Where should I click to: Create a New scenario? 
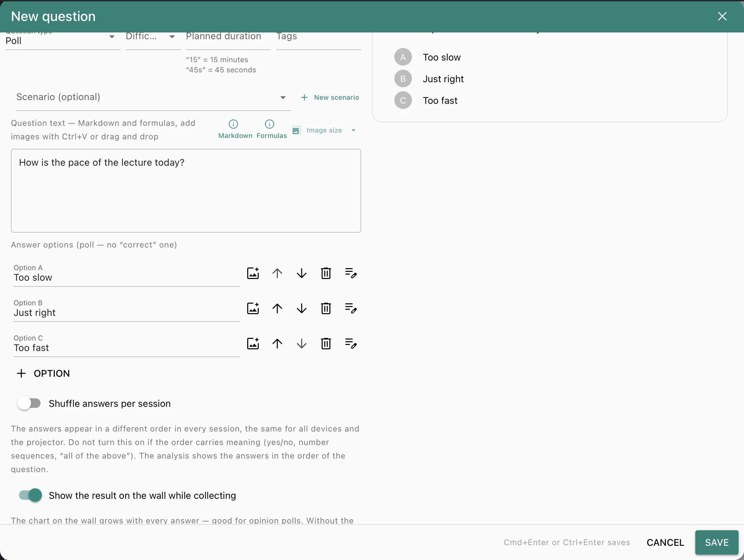tap(330, 97)
